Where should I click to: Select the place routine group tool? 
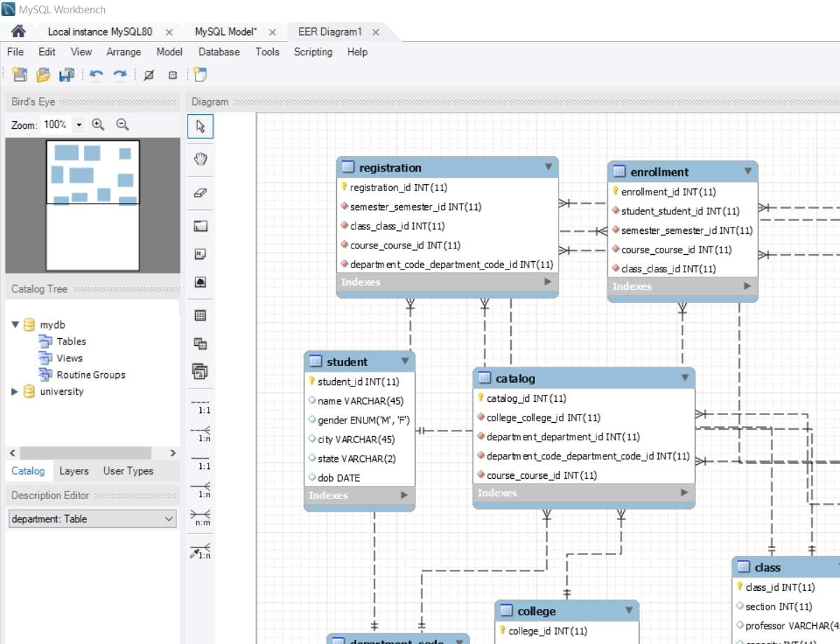pos(201,372)
